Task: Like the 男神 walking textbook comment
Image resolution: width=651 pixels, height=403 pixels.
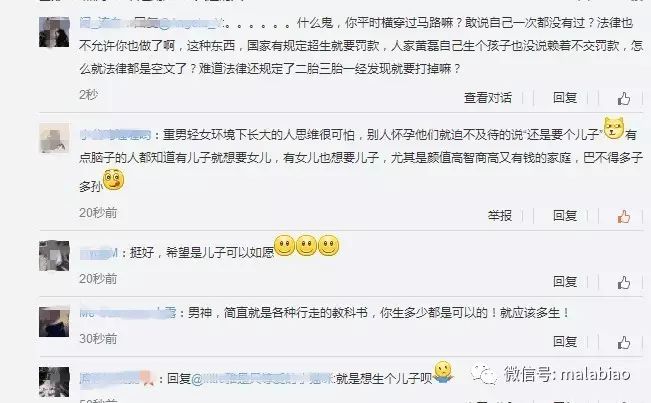Action: (623, 343)
